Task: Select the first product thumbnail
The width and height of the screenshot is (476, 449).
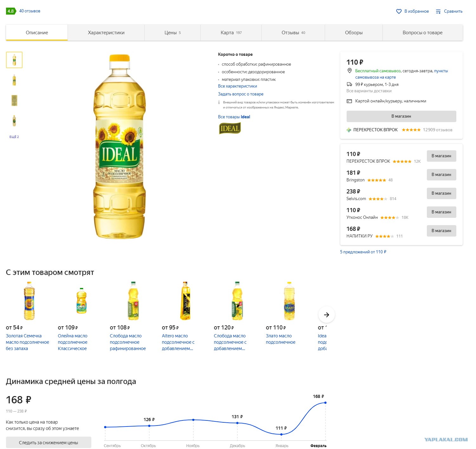Action: click(14, 60)
